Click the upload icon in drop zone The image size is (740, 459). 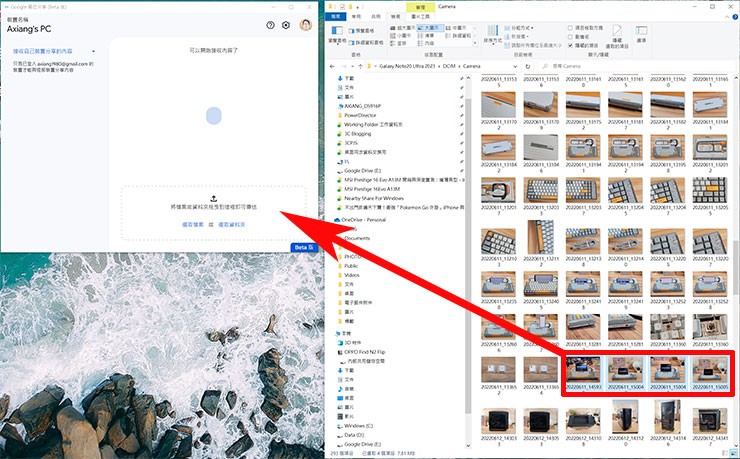pyautogui.click(x=213, y=199)
